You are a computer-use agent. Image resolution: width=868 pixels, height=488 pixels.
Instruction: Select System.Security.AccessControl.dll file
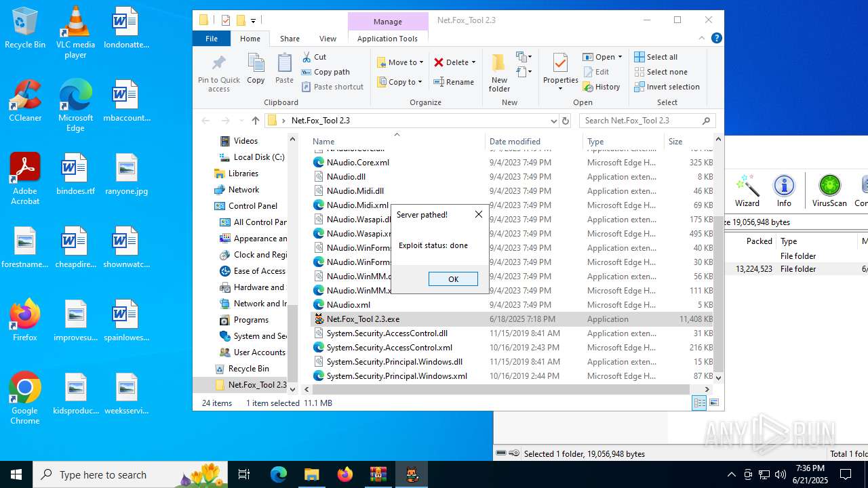coord(512,333)
